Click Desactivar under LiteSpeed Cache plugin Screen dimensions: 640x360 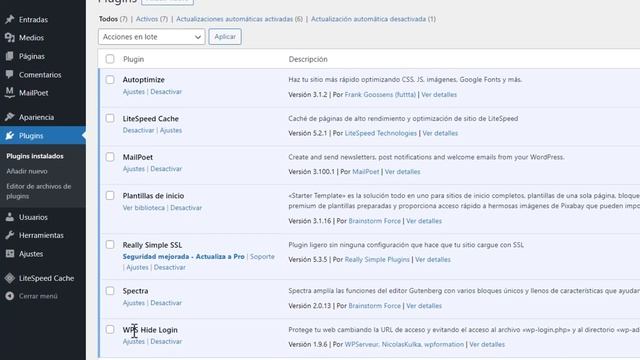(x=138, y=130)
